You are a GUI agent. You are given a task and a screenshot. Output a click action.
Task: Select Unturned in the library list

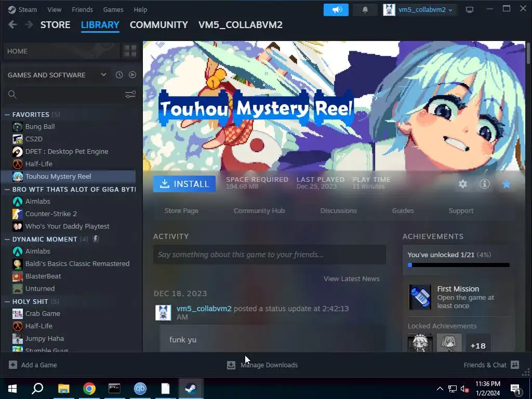pos(40,289)
